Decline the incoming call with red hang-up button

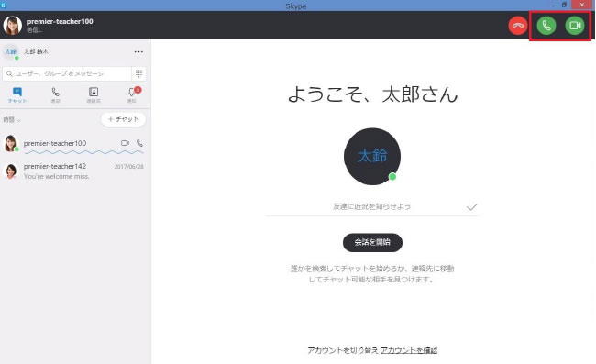(518, 26)
